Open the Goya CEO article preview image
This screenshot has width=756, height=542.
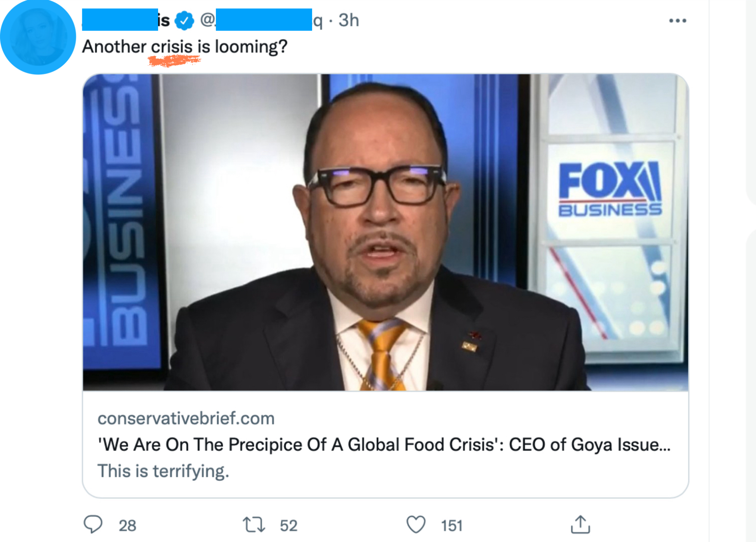click(385, 232)
